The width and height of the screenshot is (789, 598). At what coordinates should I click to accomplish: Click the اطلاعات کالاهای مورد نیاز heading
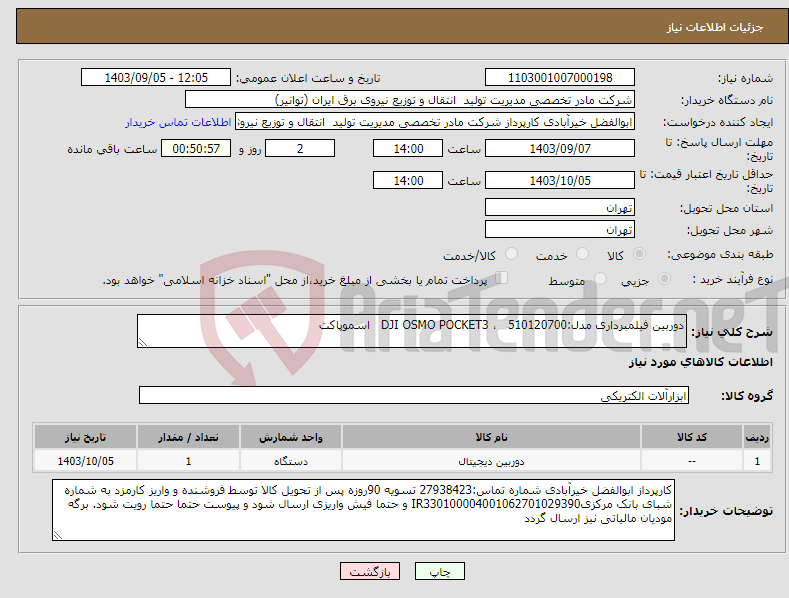pyautogui.click(x=700, y=362)
